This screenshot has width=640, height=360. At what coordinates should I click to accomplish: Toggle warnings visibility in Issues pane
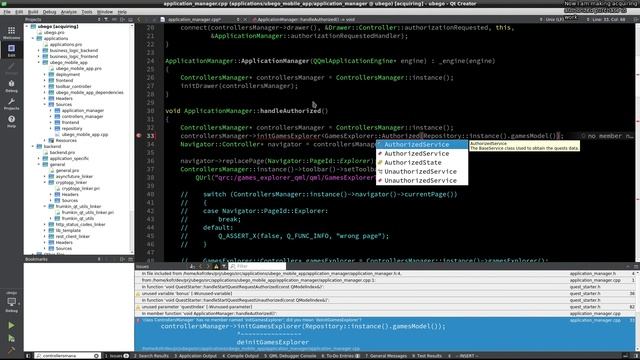point(216,267)
